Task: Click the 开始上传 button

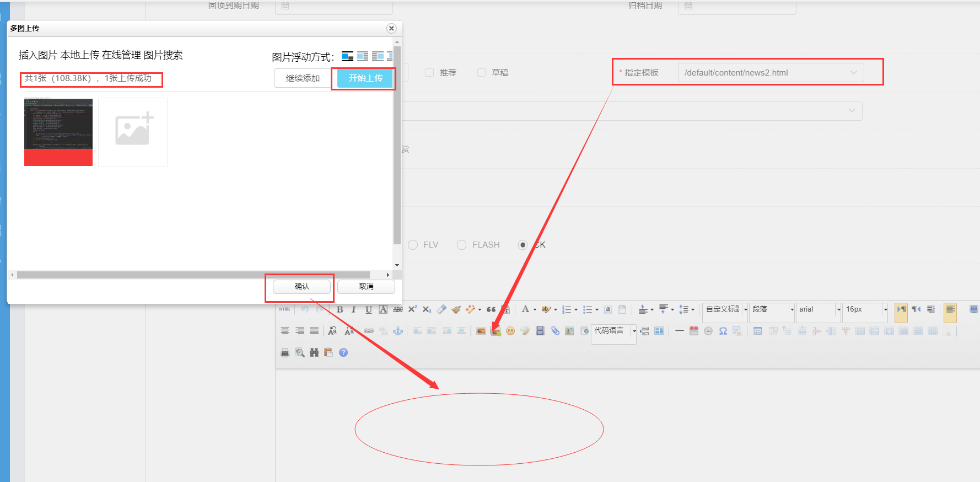Action: pos(365,78)
